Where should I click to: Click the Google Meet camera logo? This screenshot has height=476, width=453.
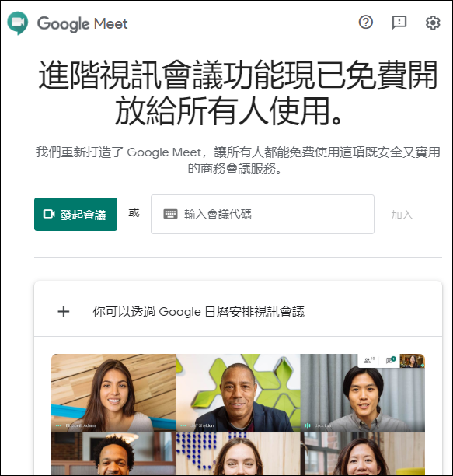tap(18, 23)
